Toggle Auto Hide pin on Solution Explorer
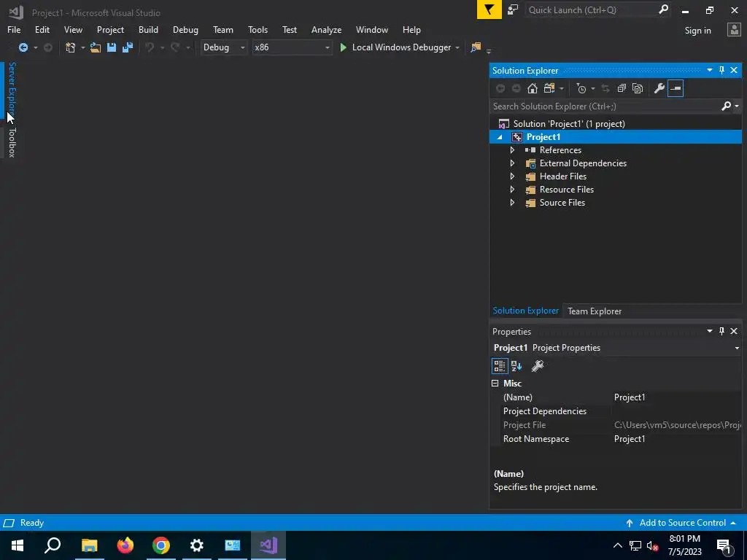 click(721, 70)
